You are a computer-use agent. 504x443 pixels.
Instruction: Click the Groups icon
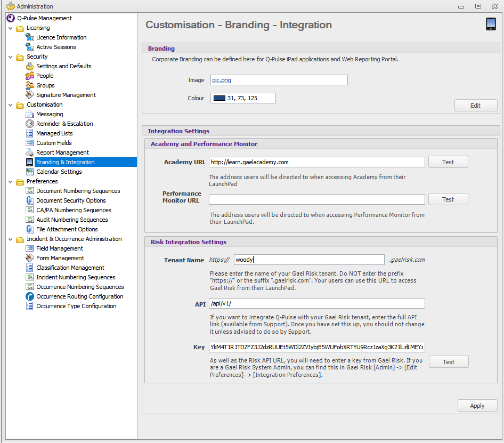tap(30, 85)
